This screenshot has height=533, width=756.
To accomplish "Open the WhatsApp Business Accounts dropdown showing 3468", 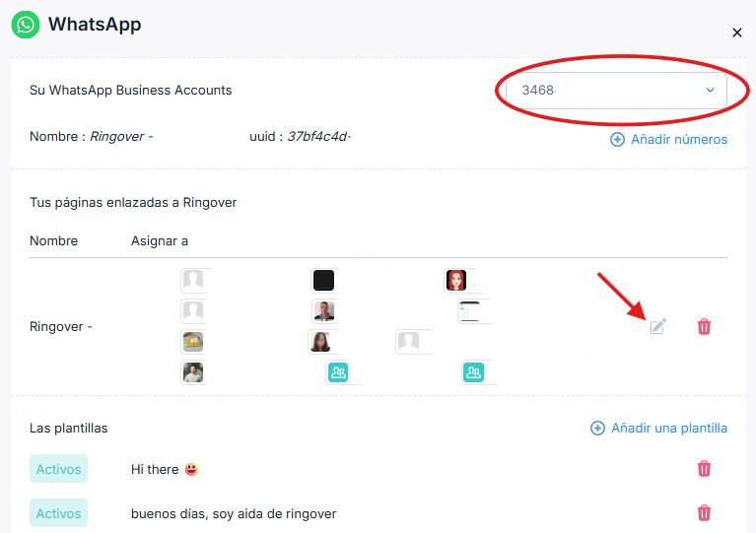I will [616, 90].
